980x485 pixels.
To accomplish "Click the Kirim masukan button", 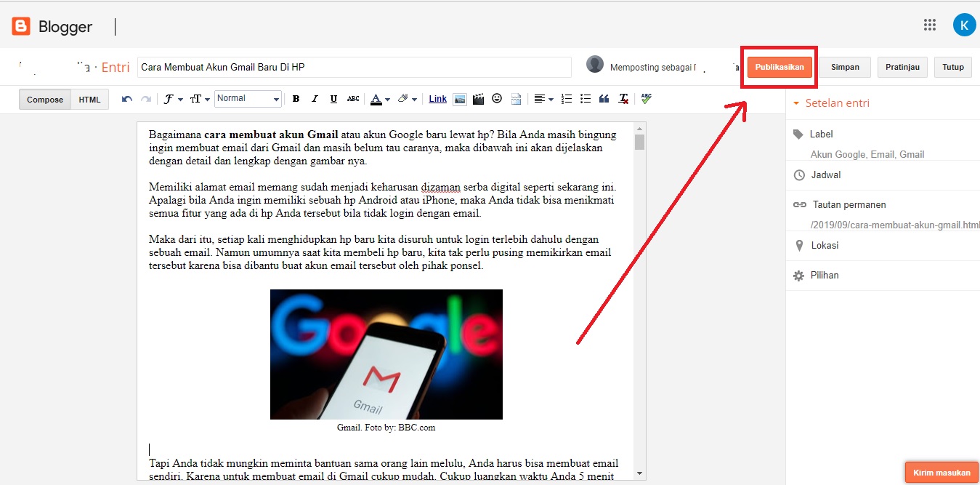I will pos(941,473).
